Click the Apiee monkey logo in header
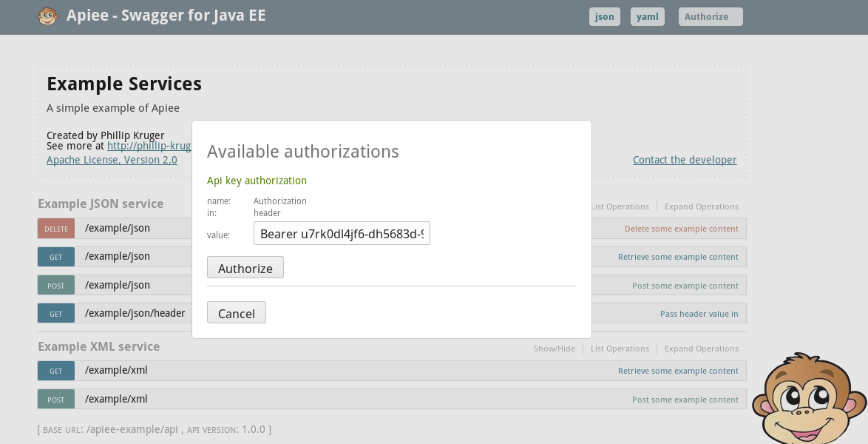868x444 pixels. [x=48, y=16]
